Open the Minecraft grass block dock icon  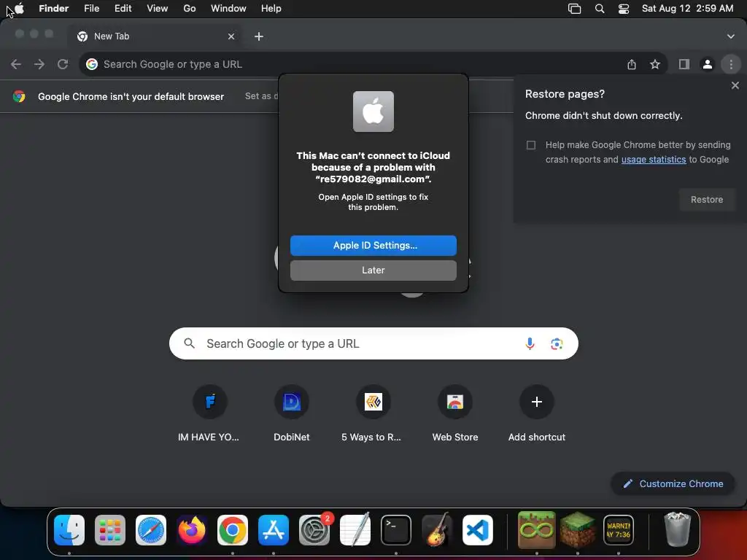578,530
